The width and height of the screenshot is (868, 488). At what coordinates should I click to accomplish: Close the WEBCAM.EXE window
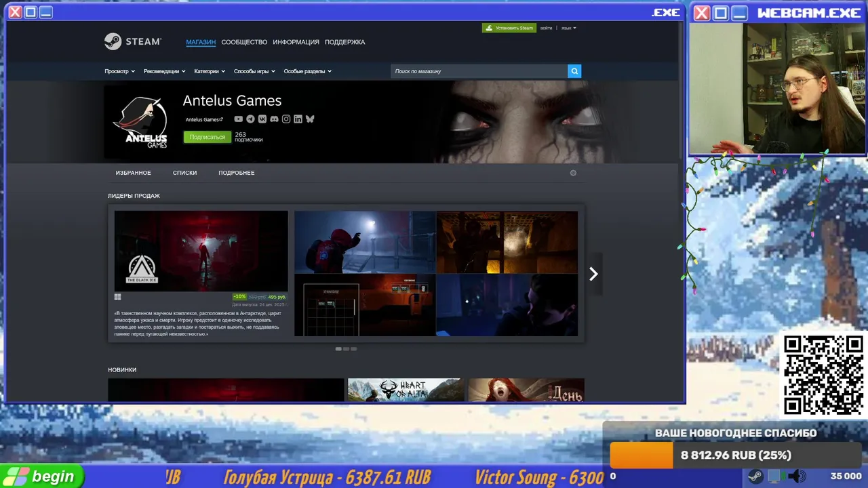[702, 12]
